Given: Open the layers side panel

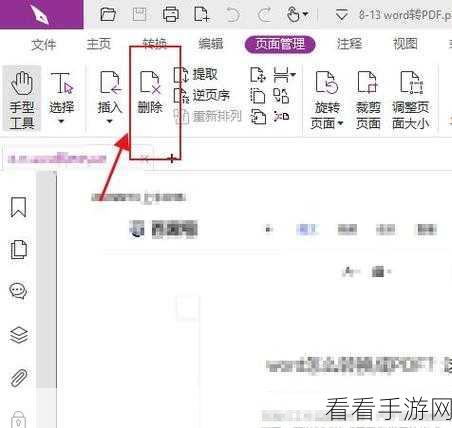Looking at the screenshot, I should [x=19, y=335].
